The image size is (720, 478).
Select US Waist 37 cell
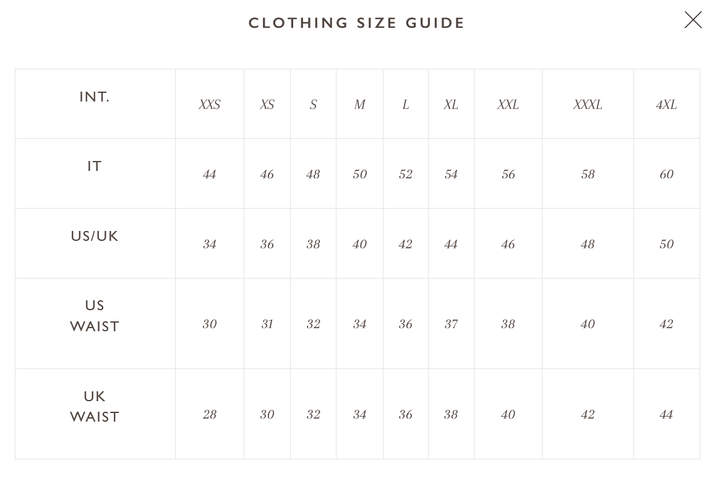[451, 325]
